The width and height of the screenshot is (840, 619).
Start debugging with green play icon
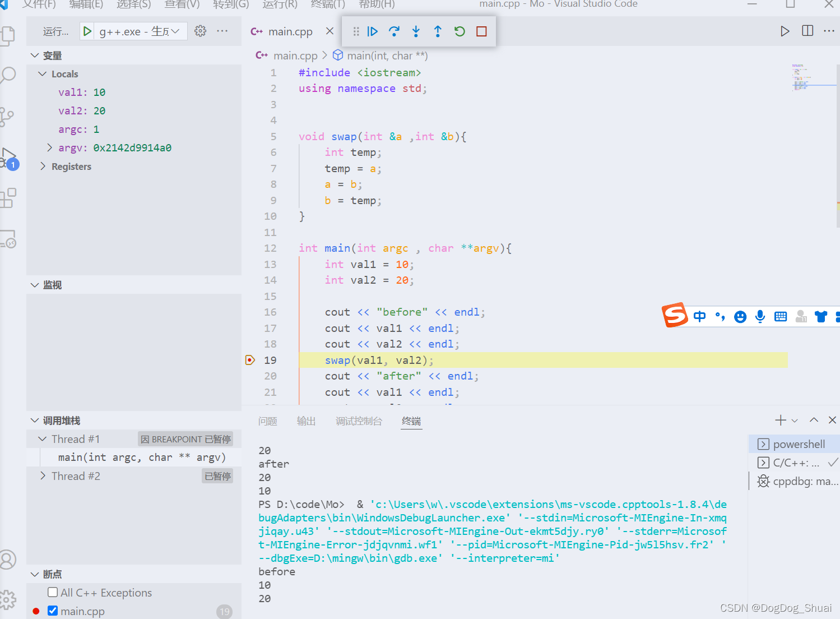click(x=87, y=31)
